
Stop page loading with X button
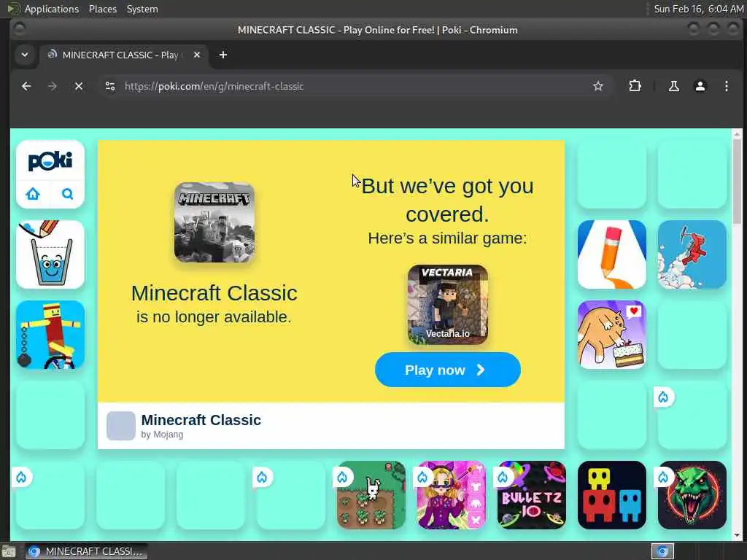79,86
